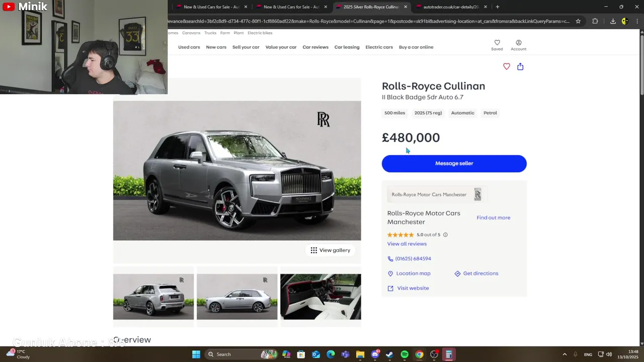Viewport: 644px width, 362px height.
Task: Bookmark page with the star icon
Action: 578,21
